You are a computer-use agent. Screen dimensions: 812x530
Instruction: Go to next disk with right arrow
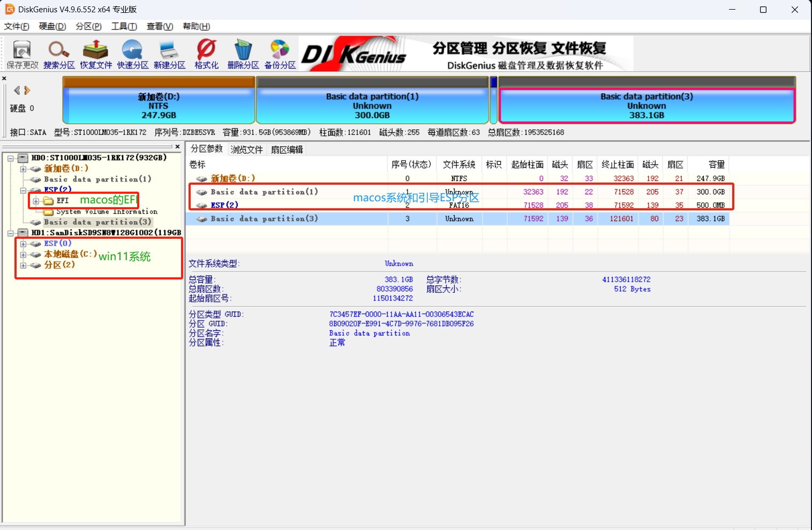click(x=27, y=90)
